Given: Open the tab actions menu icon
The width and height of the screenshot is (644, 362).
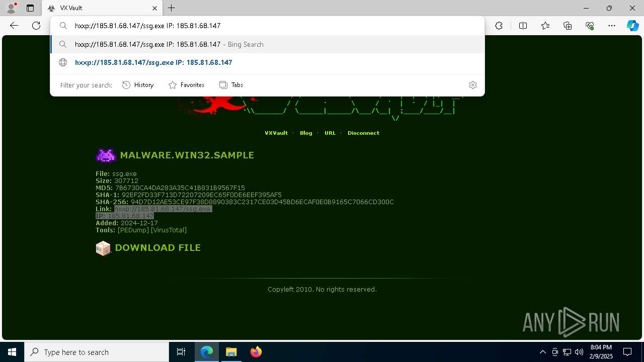Looking at the screenshot, I should [30, 8].
